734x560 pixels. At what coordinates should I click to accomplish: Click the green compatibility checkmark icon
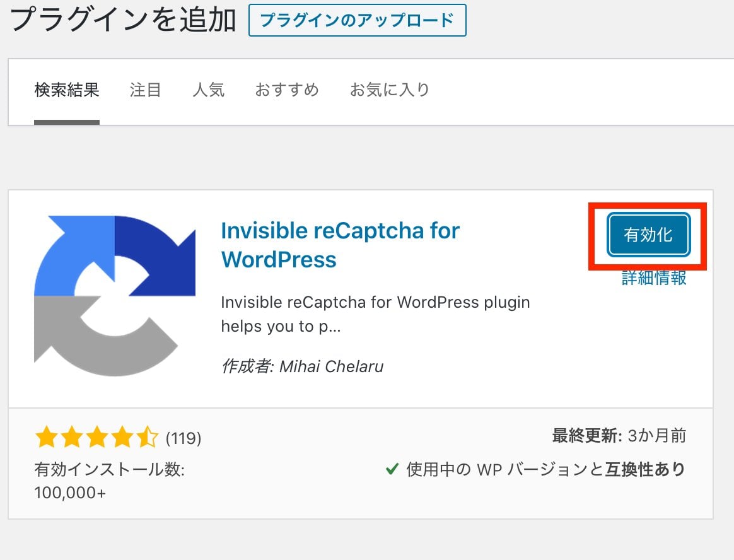[392, 469]
